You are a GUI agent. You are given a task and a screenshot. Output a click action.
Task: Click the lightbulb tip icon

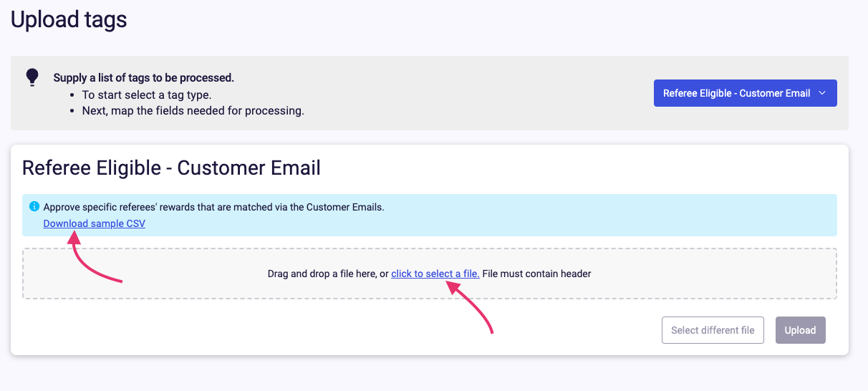click(32, 77)
